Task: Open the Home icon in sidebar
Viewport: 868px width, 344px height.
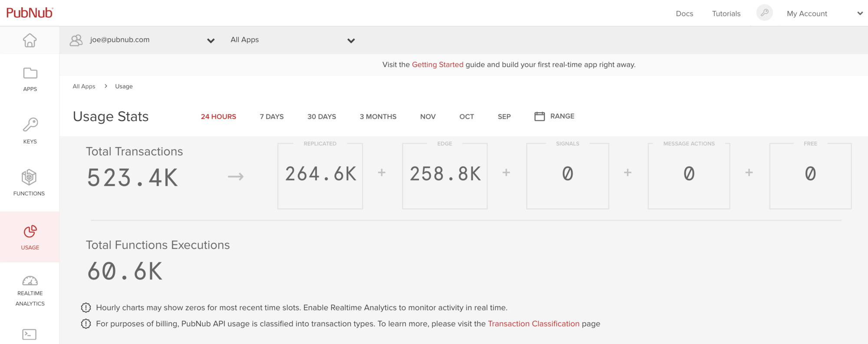Action: point(30,40)
